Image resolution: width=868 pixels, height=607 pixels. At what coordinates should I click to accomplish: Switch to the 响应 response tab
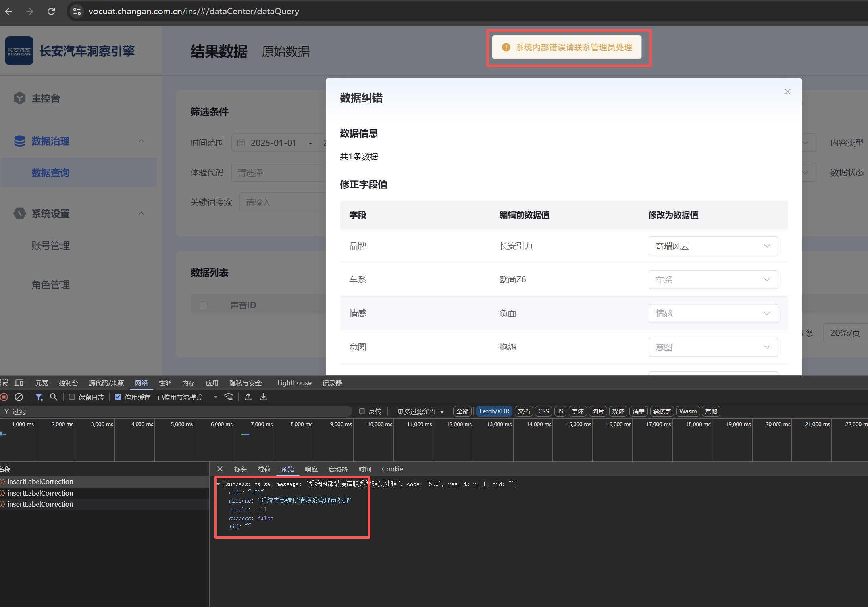pyautogui.click(x=311, y=469)
